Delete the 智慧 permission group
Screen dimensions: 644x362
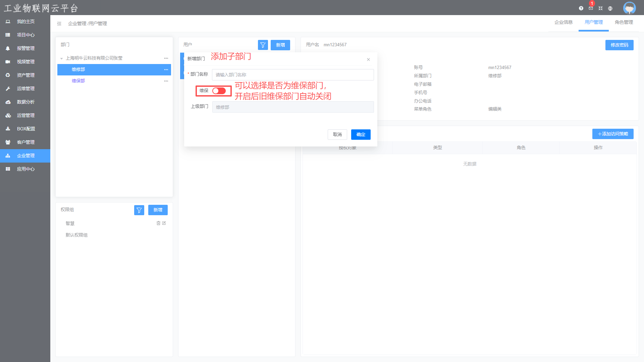pyautogui.click(x=158, y=223)
